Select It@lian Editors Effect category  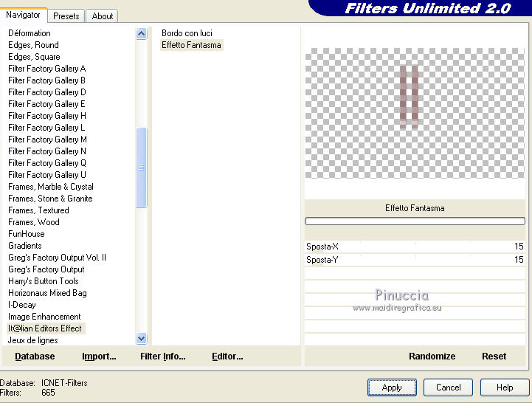[45, 328]
